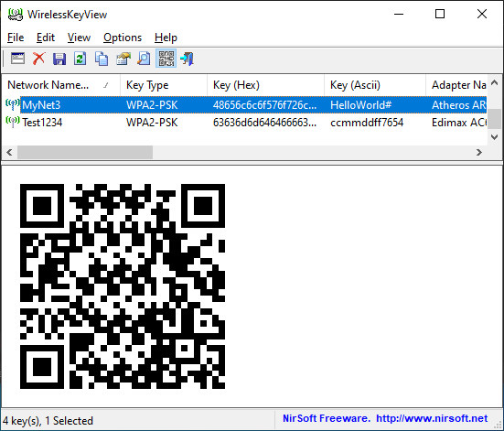
Task: Click the Delete selected items red X icon
Action: click(39, 59)
